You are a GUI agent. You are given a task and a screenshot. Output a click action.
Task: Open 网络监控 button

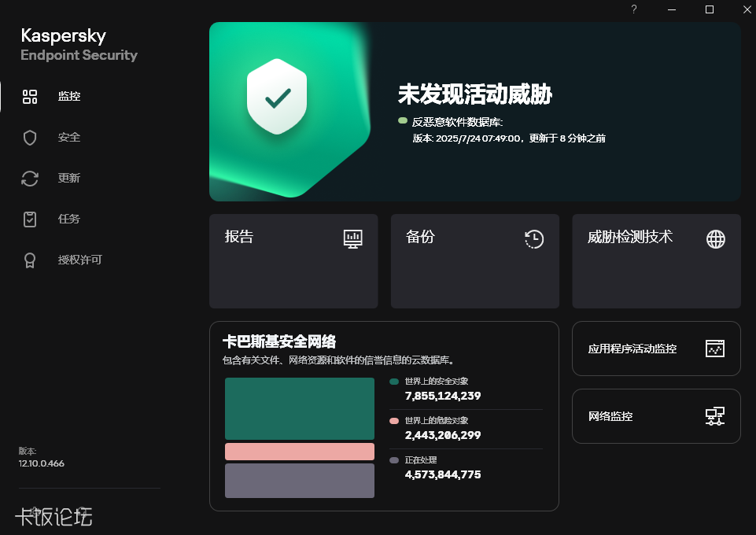coord(656,416)
